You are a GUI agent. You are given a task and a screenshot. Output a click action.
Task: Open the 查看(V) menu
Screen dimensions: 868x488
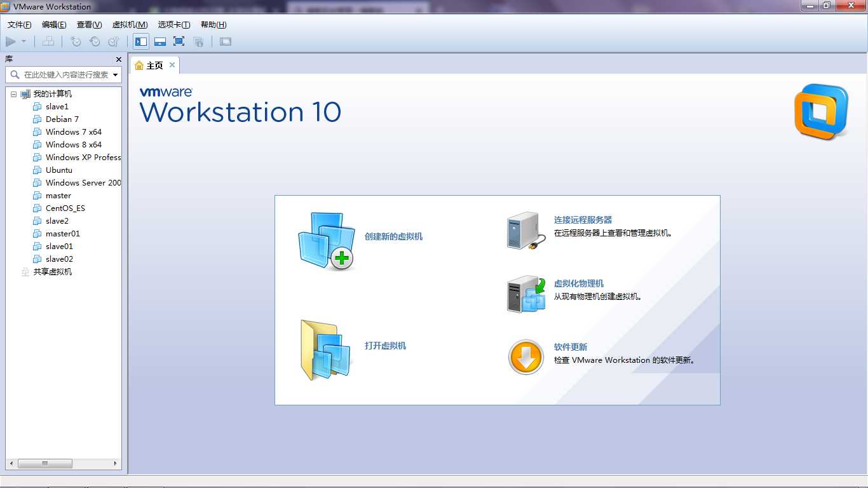coord(89,25)
